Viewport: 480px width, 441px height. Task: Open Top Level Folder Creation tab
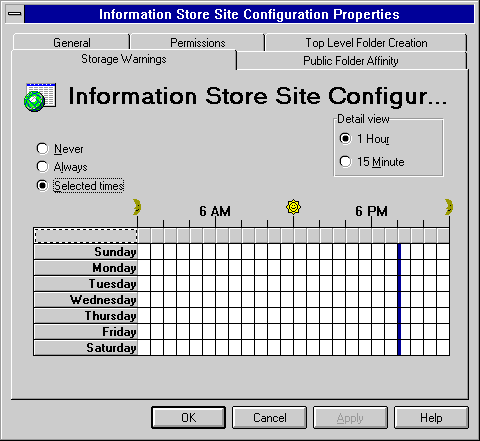click(366, 43)
